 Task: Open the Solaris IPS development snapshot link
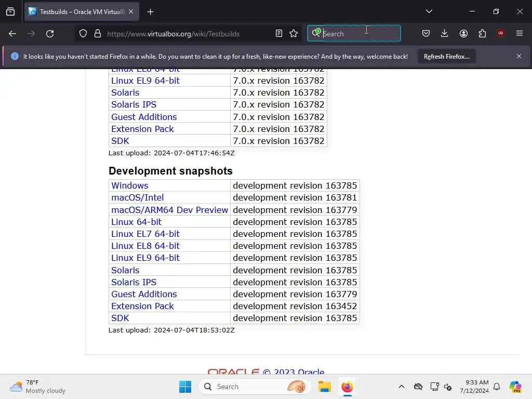click(134, 282)
